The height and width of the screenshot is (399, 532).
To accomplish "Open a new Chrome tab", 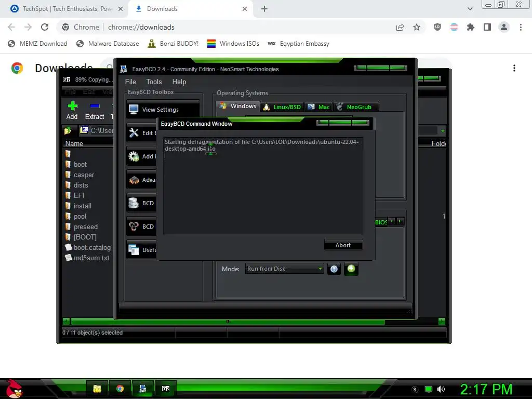I will 264,9.
